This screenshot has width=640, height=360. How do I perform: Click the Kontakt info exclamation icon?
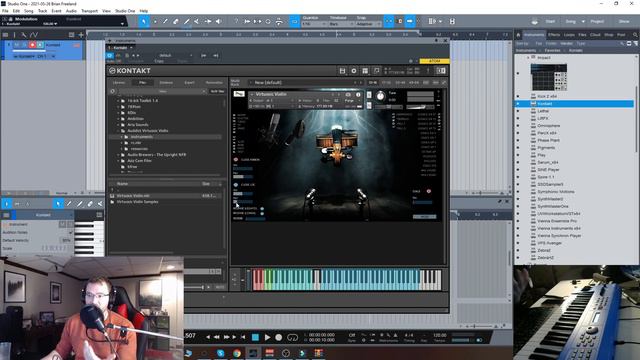(428, 71)
